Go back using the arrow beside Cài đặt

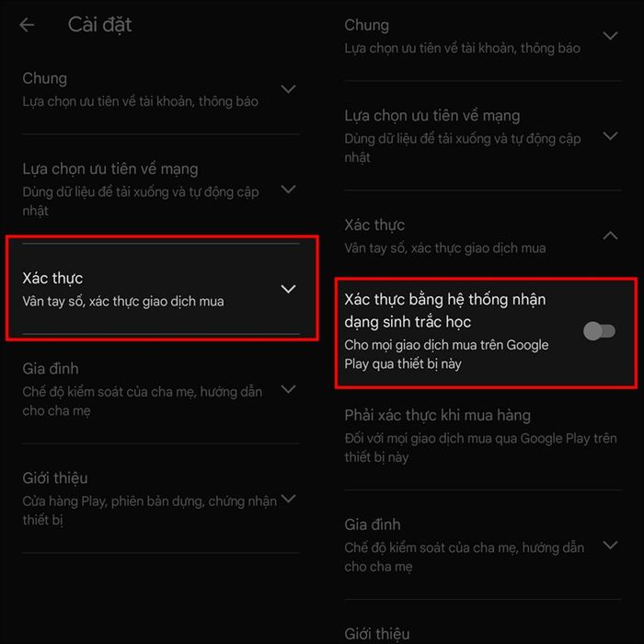click(x=27, y=25)
